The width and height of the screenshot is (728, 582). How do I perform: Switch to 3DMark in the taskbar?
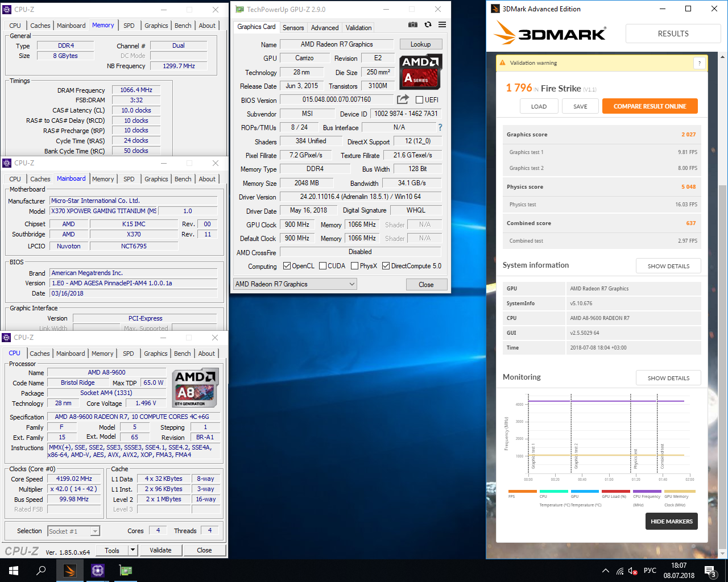(x=70, y=571)
